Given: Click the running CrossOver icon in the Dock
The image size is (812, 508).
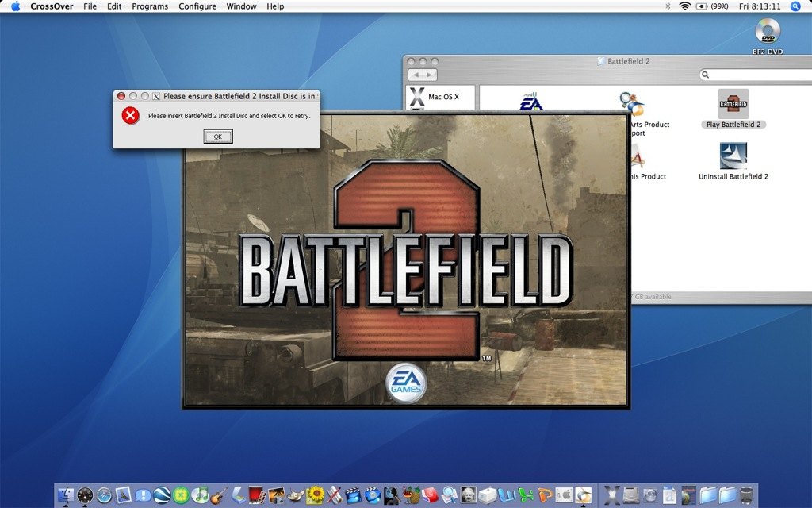Looking at the screenshot, I should point(583,495).
